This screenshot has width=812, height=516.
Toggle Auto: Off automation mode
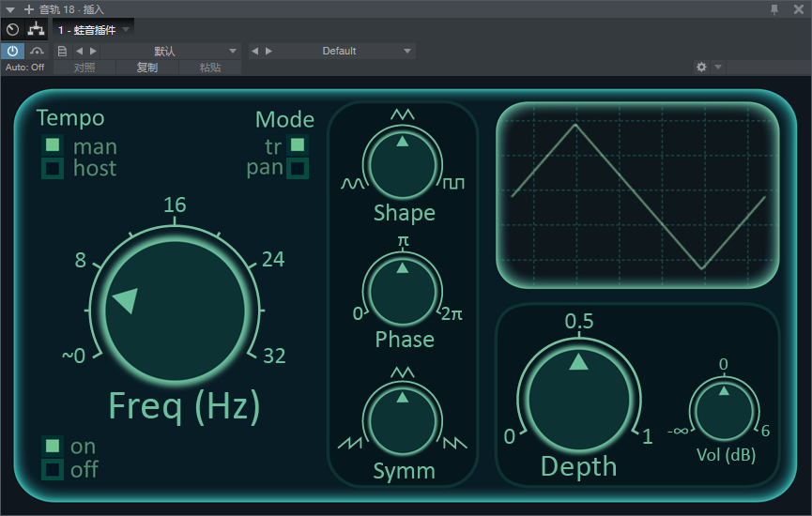tap(24, 68)
